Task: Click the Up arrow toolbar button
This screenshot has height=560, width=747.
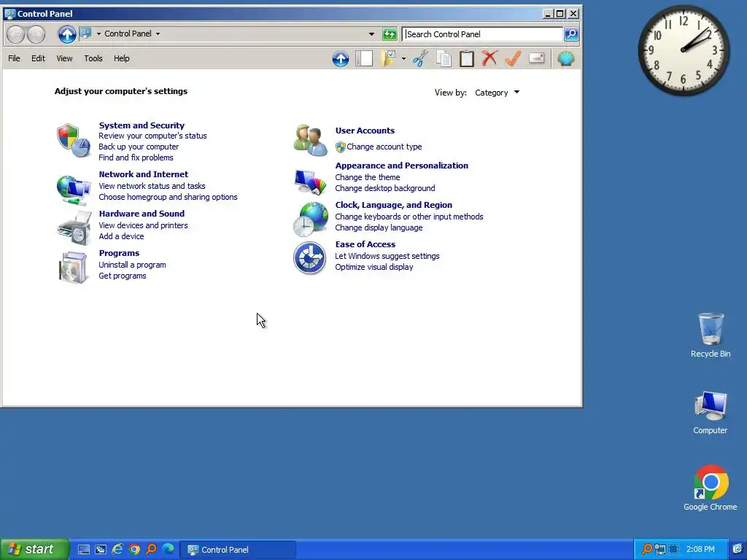Action: [x=341, y=58]
